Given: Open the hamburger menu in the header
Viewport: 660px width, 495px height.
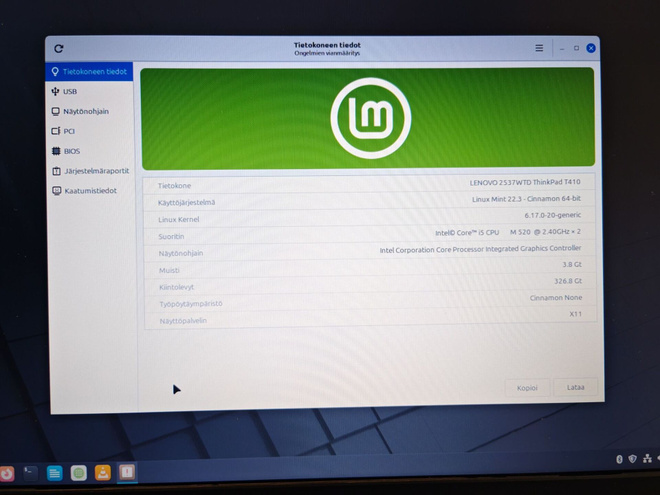Looking at the screenshot, I should (x=539, y=48).
